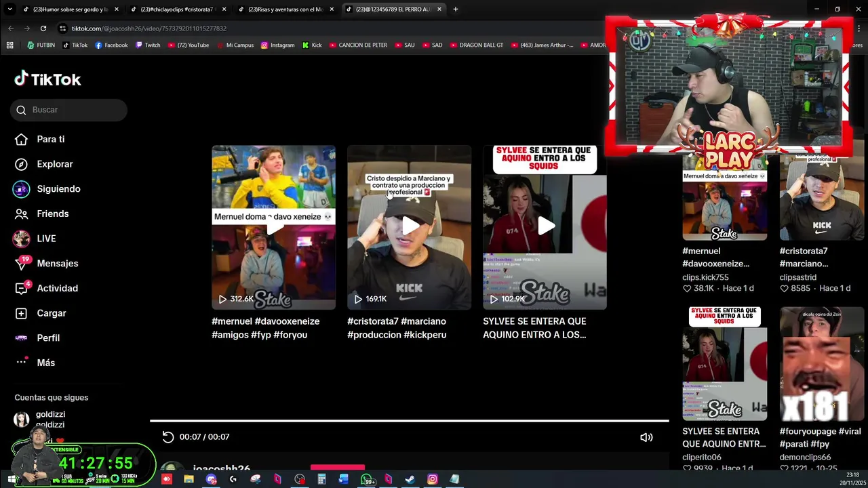This screenshot has width=868, height=488.
Task: Open Steam from the taskbar
Action: [410, 479]
